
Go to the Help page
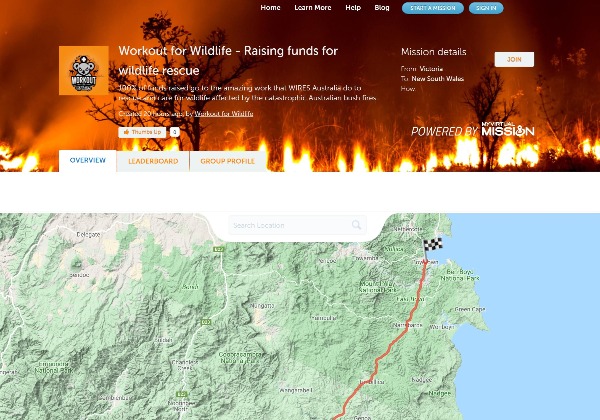pyautogui.click(x=353, y=8)
